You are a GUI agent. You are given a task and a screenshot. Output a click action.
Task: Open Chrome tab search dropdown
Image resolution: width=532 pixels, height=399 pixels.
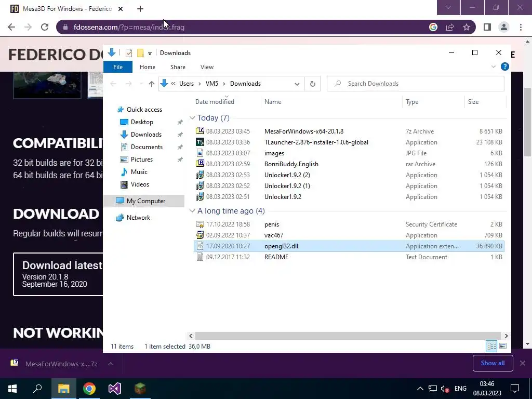point(448,7)
